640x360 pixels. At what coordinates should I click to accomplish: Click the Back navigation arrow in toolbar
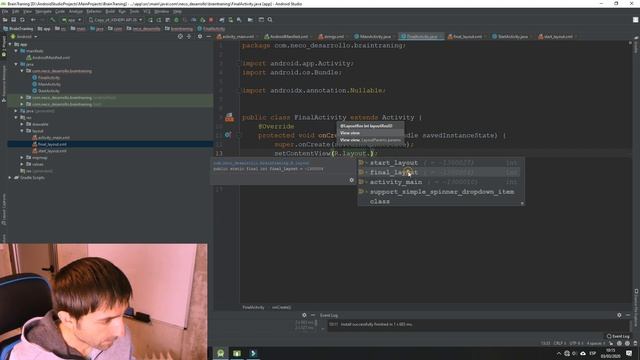[33, 20]
